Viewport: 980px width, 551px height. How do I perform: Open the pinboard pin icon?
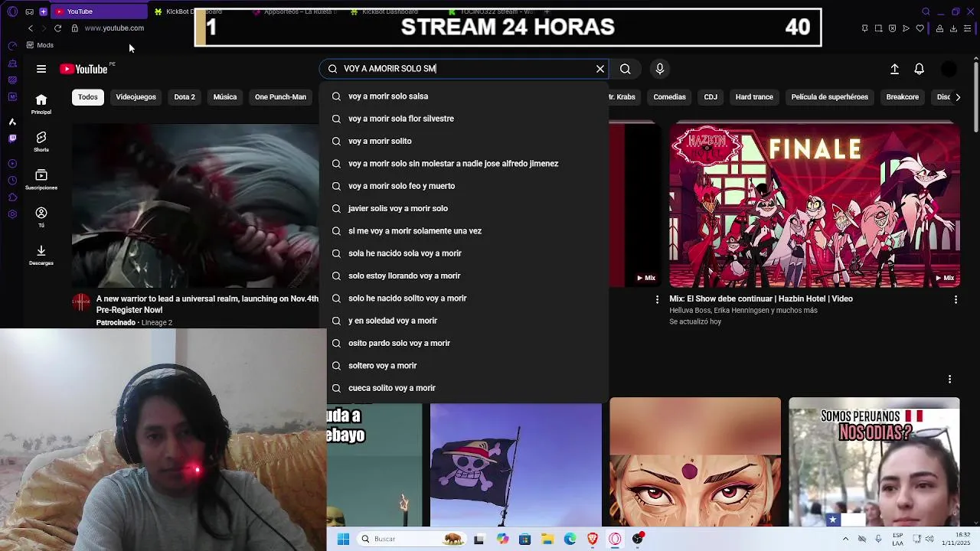(x=864, y=28)
